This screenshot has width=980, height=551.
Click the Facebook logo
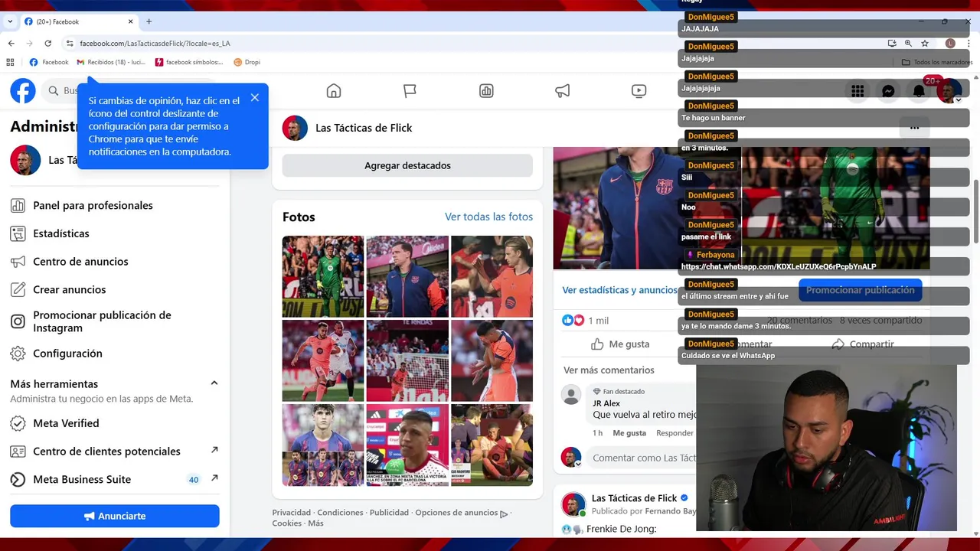(23, 91)
